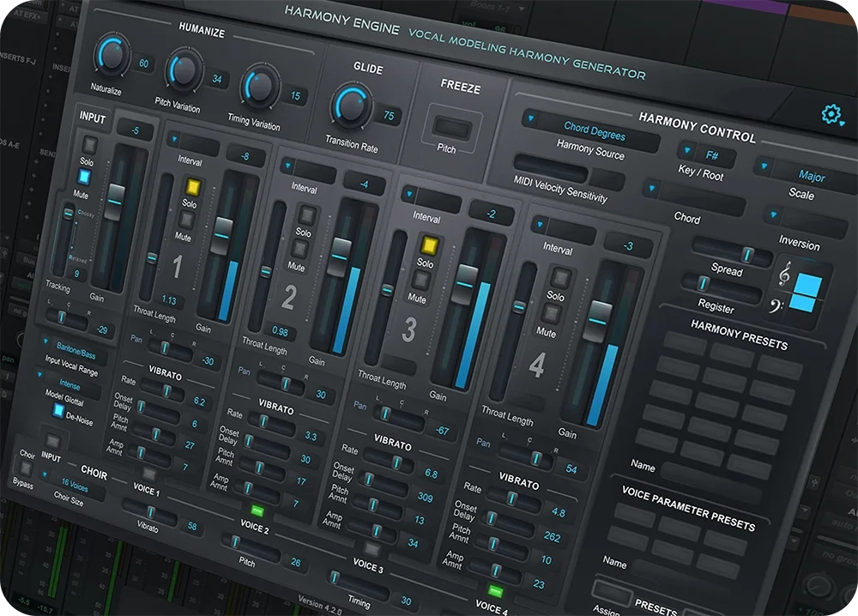
Task: Click the first Voice Parameter Presets slot
Action: click(x=635, y=516)
